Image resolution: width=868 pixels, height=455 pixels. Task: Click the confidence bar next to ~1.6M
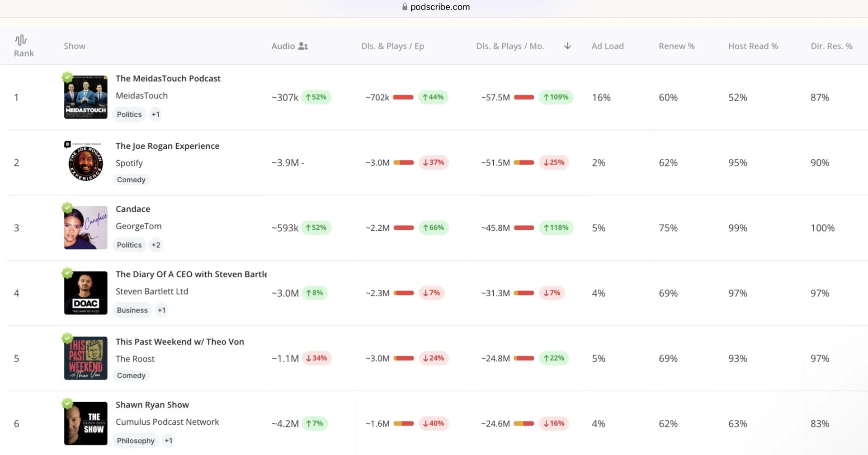[404, 424]
